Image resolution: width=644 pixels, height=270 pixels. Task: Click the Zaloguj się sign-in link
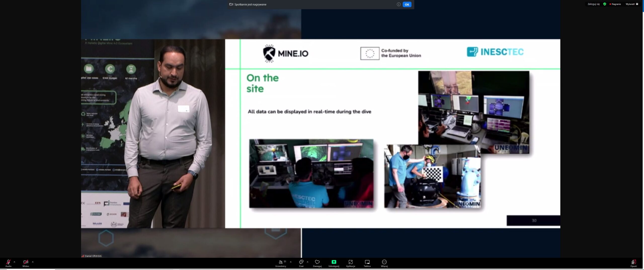(593, 4)
